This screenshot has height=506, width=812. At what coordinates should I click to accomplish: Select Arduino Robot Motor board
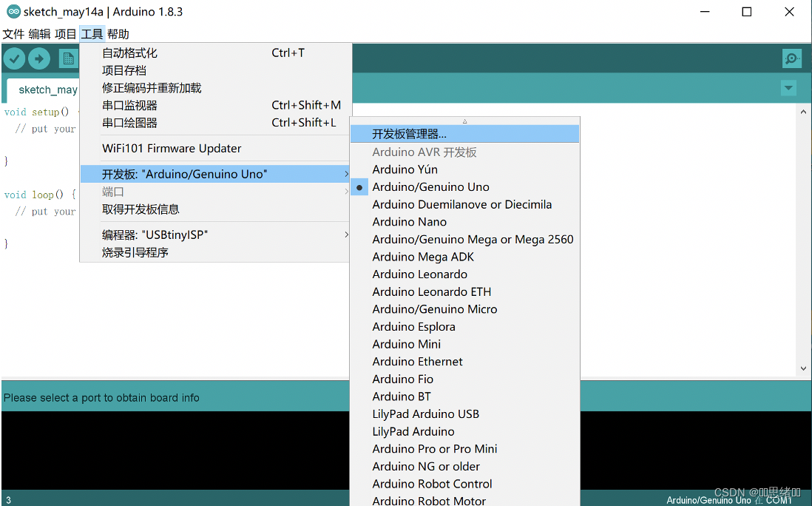(x=464, y=500)
